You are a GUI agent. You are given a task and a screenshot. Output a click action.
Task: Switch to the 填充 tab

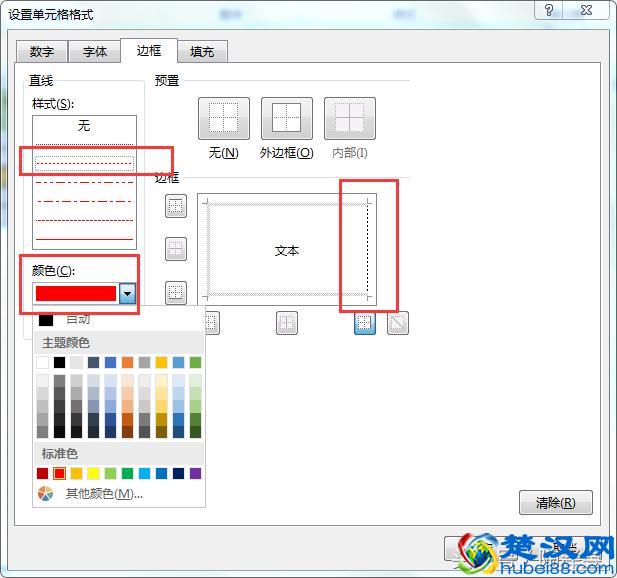[x=202, y=52]
